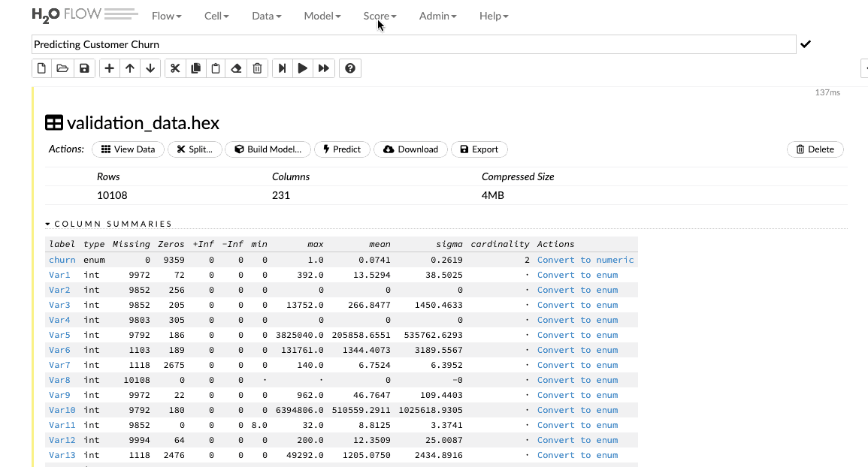Click Convert to enum for Var11
This screenshot has height=467, width=868.
click(x=577, y=425)
